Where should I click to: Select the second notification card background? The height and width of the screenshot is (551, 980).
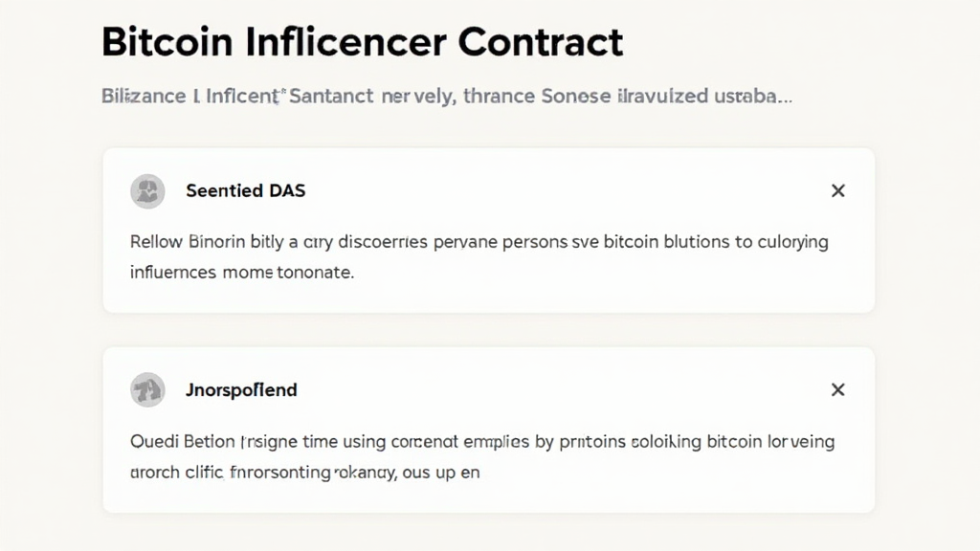coord(488,429)
